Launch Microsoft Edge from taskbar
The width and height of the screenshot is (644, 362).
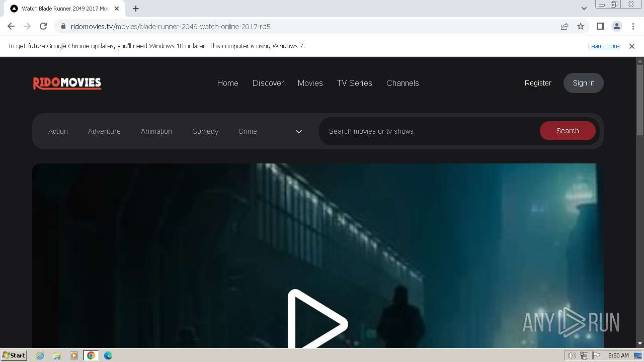(108, 355)
